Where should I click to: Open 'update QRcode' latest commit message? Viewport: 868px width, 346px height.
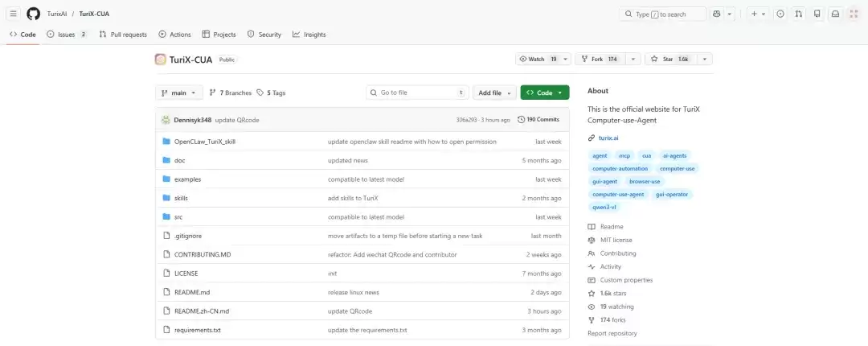tap(237, 120)
